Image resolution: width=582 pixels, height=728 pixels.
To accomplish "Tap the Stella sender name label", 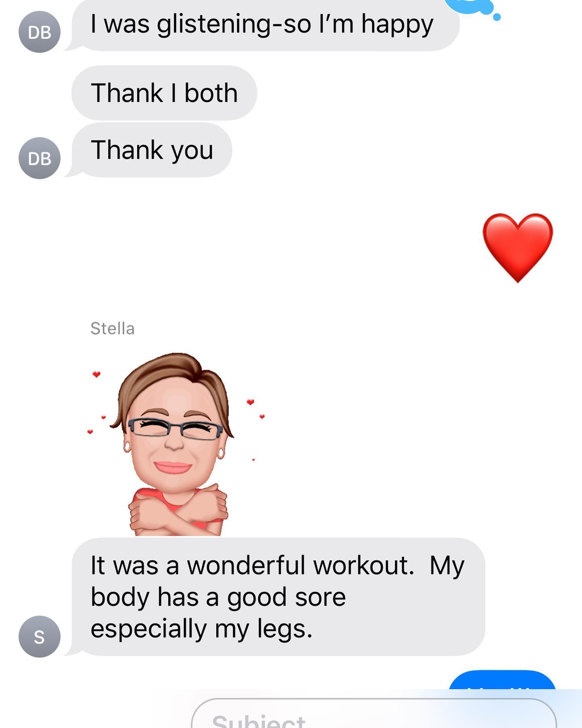I will (x=112, y=328).
